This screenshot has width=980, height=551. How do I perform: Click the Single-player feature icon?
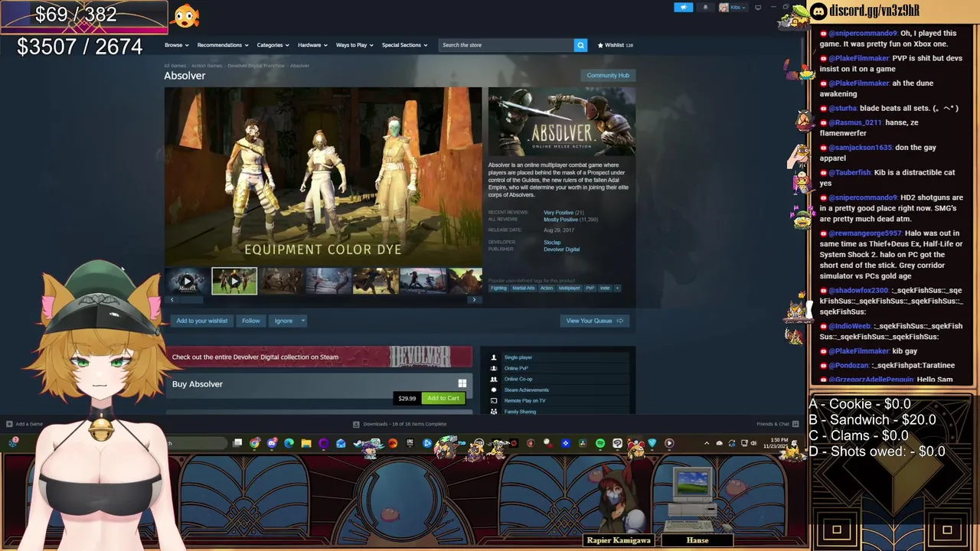(x=494, y=357)
